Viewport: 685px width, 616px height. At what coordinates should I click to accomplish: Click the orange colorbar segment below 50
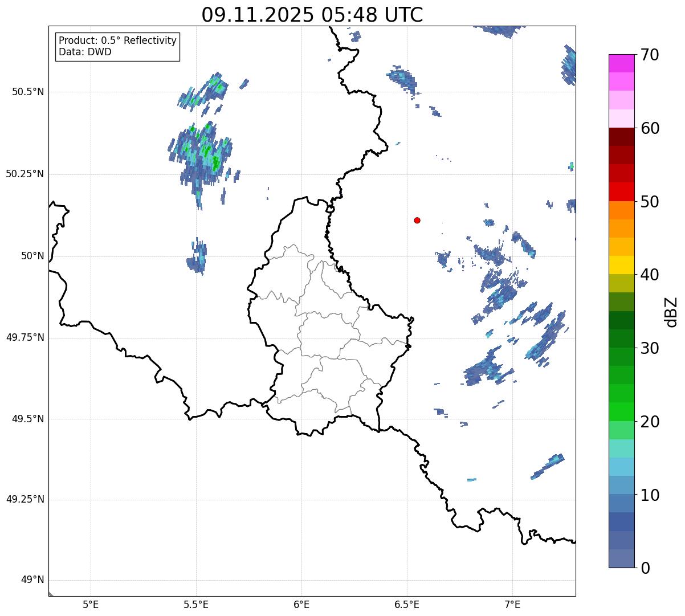(x=622, y=210)
